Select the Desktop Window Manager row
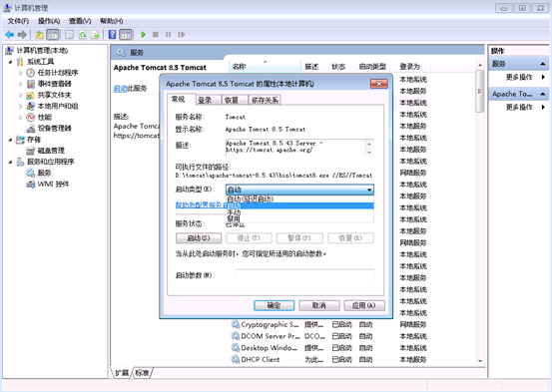The image size is (552, 392). pyautogui.click(x=329, y=348)
